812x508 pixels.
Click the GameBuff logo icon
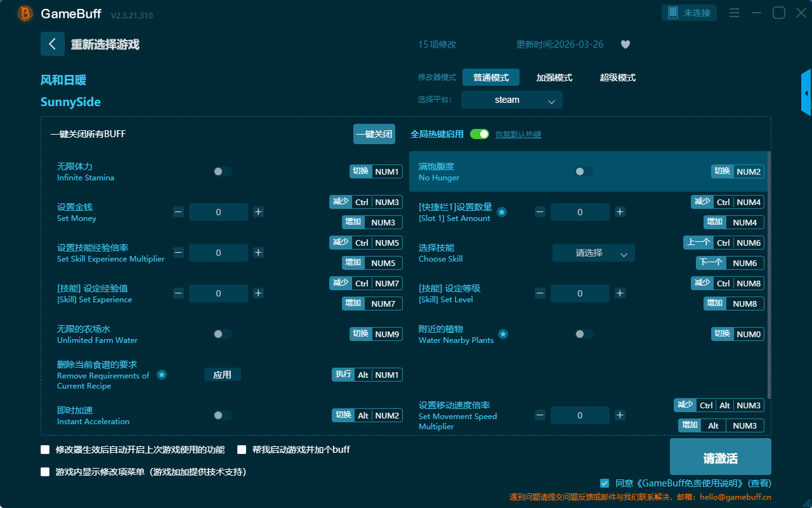tap(25, 13)
